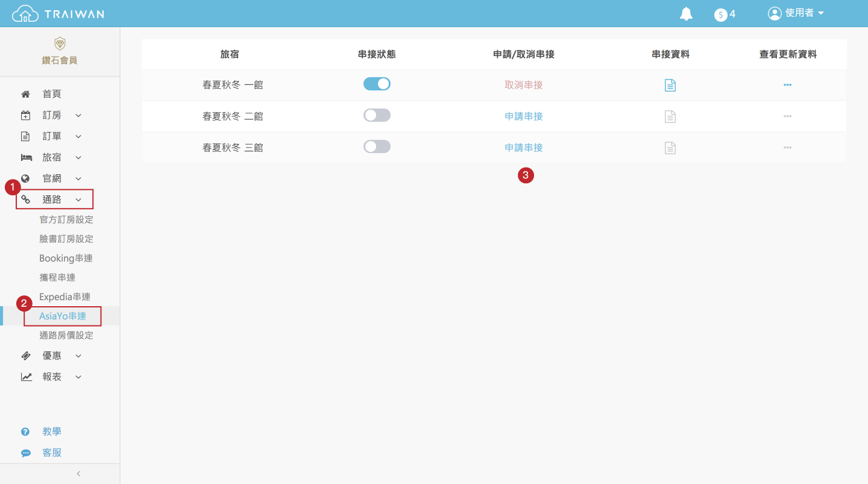Click the 春夏秋冬 一館 name cell
This screenshot has width=868, height=484.
[x=233, y=85]
